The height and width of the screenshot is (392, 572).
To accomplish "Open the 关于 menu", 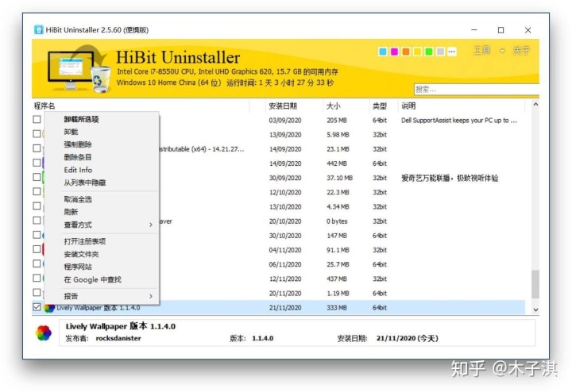I will tap(521, 51).
